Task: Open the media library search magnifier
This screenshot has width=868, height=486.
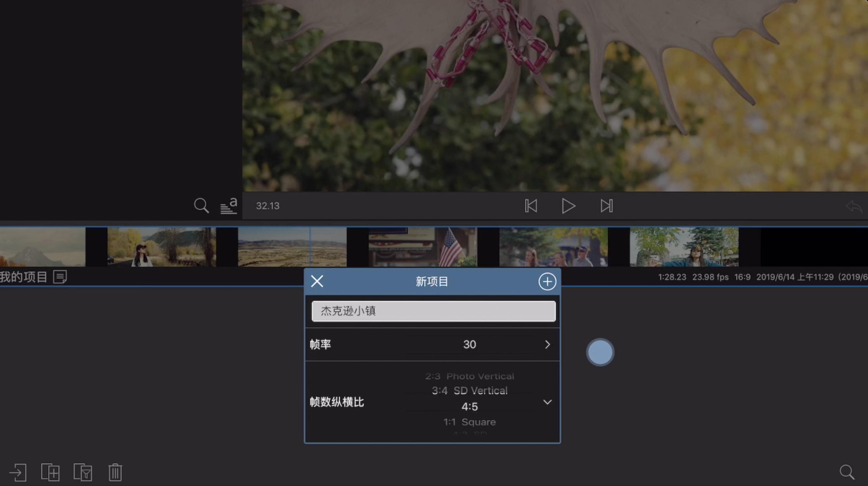Action: pyautogui.click(x=201, y=206)
